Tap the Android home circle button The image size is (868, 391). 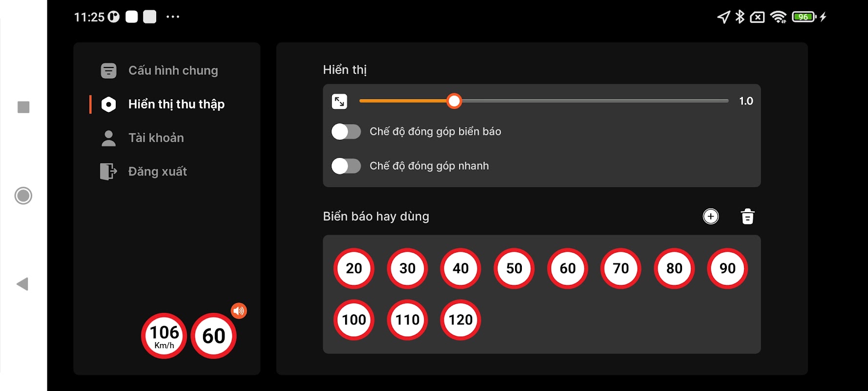click(23, 195)
